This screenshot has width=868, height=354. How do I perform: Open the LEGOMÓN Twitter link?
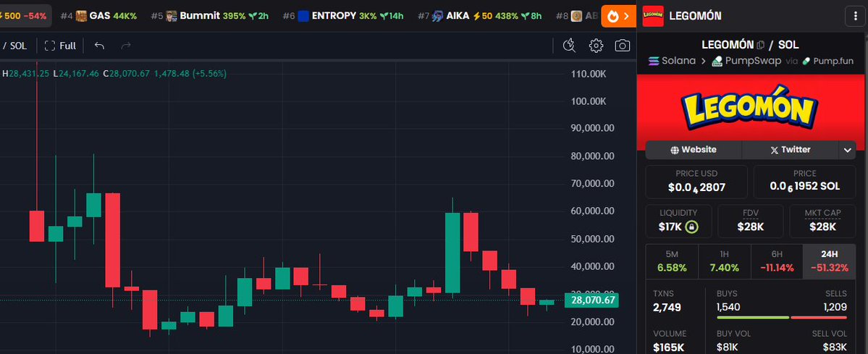[x=790, y=150]
